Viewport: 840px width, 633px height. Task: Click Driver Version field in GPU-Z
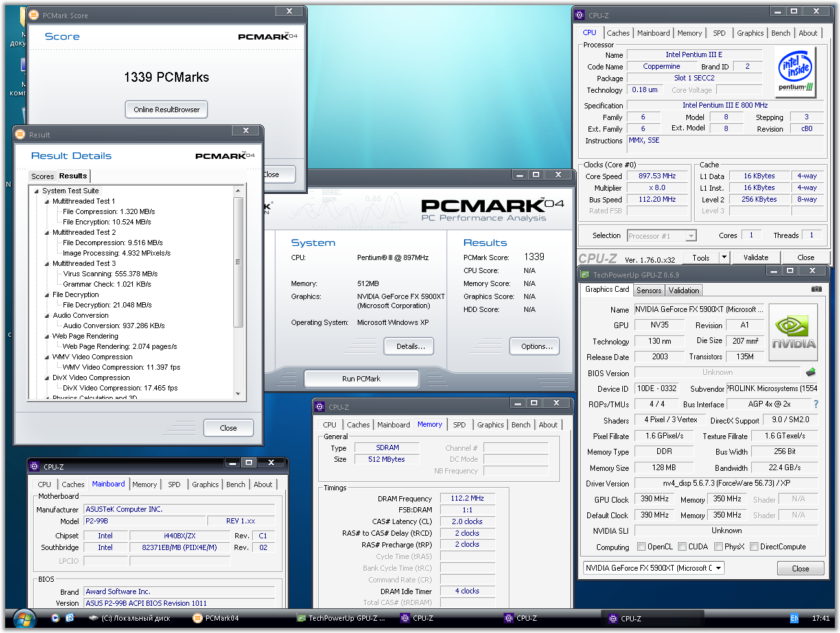726,483
